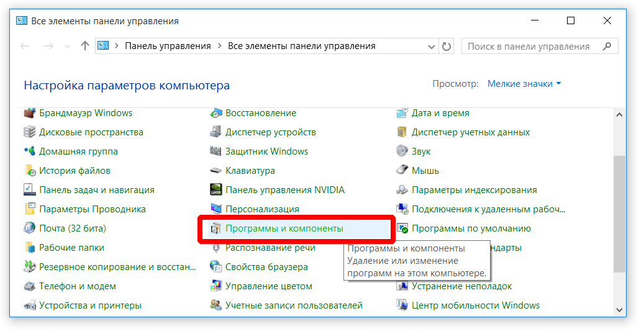Click the scrollbar down arrow

(619, 309)
